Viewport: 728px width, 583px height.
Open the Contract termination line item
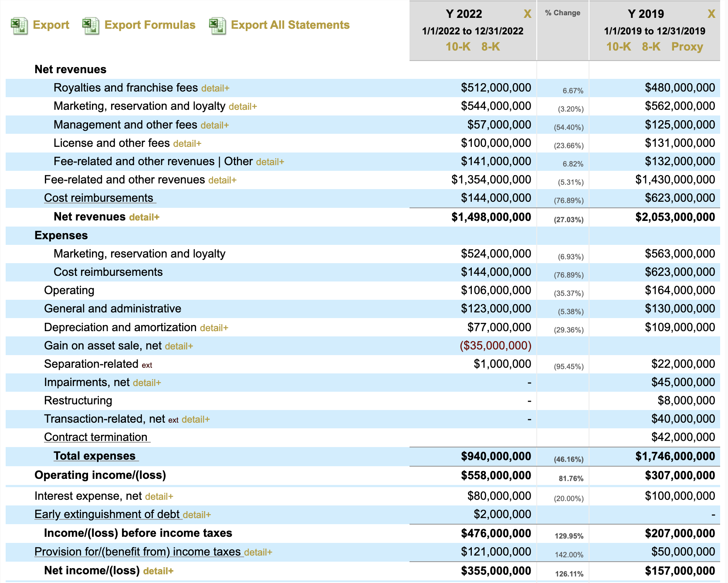(x=96, y=437)
